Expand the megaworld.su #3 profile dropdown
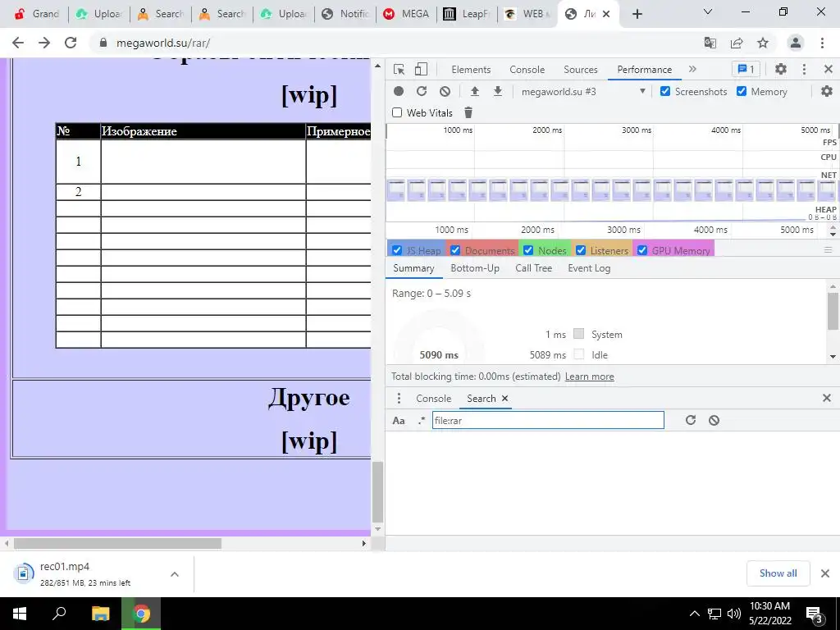840x630 pixels. 583,91
